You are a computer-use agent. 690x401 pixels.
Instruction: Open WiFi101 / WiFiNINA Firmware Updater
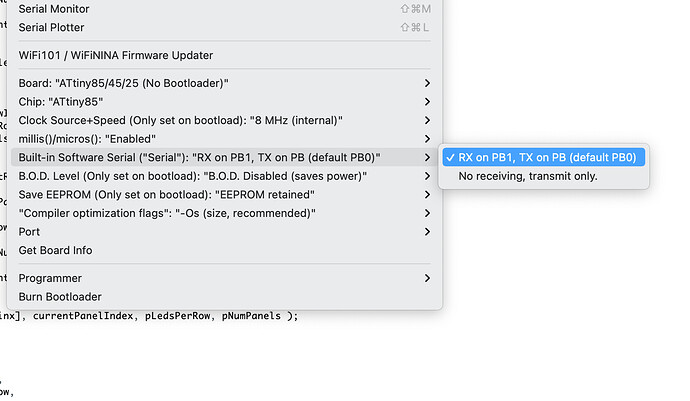click(116, 55)
